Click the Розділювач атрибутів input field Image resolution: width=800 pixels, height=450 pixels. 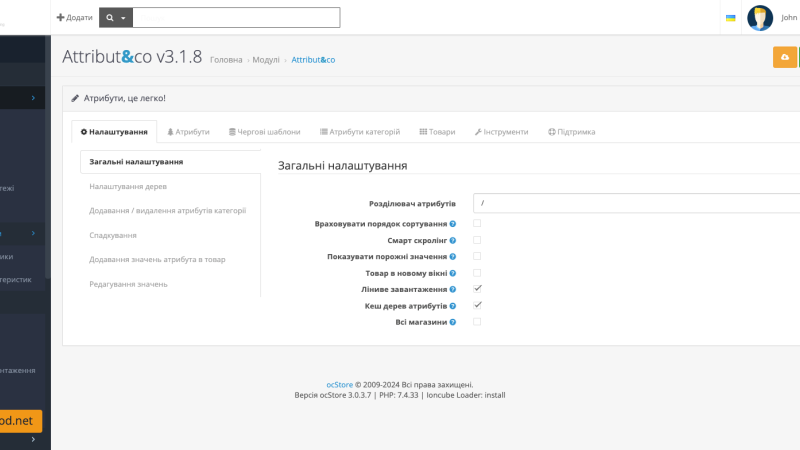tap(636, 203)
